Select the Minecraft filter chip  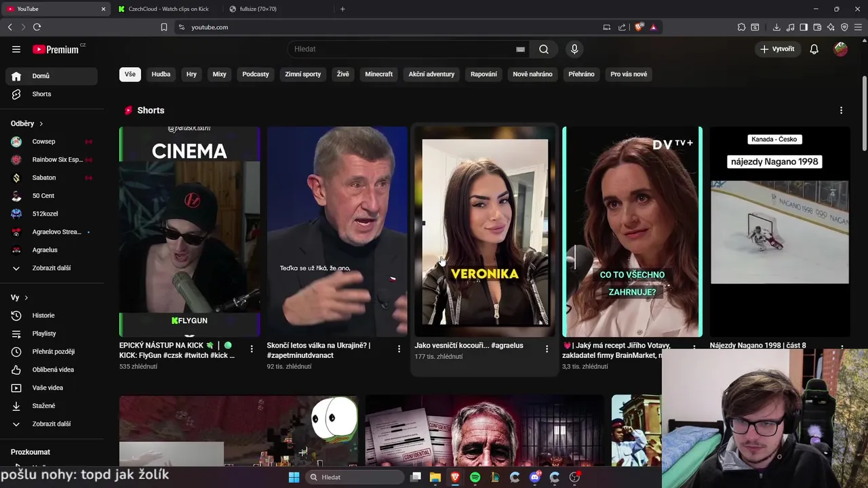point(379,74)
